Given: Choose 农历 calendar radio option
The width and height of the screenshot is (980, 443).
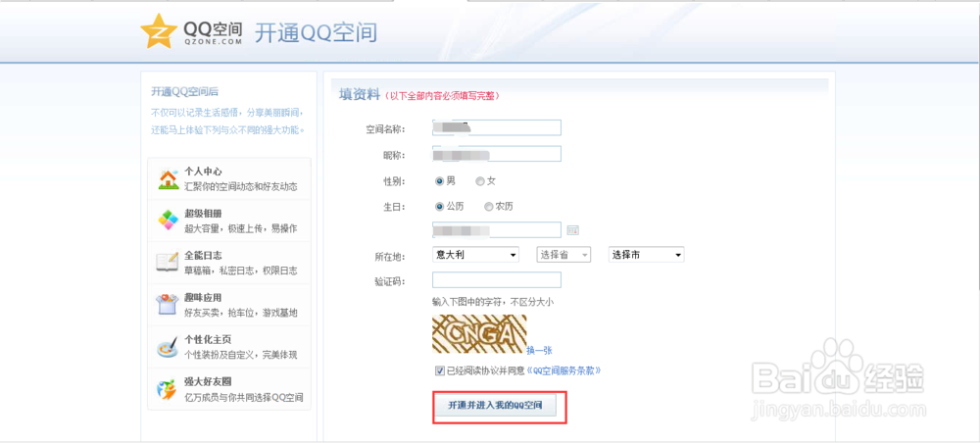Looking at the screenshot, I should pos(488,207).
